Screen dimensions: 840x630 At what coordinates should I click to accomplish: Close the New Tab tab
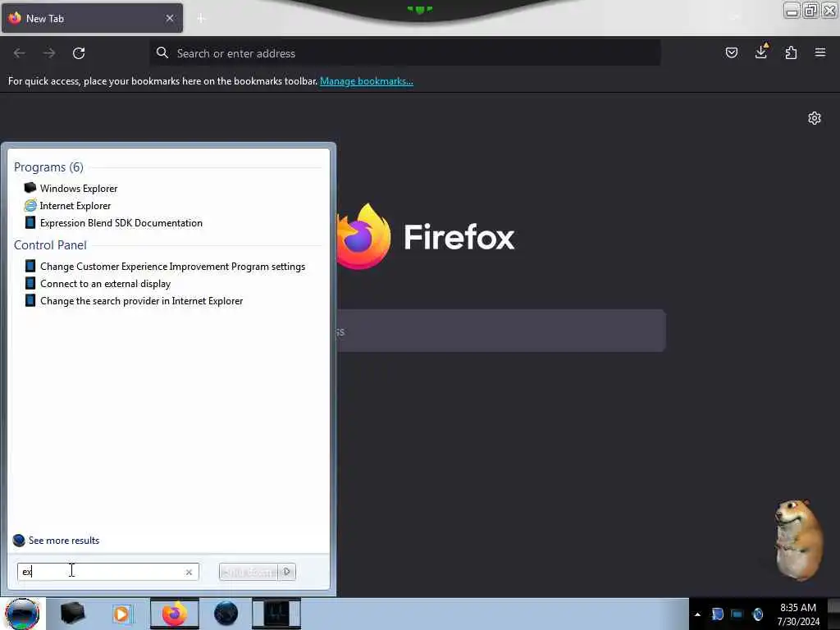[x=170, y=18]
